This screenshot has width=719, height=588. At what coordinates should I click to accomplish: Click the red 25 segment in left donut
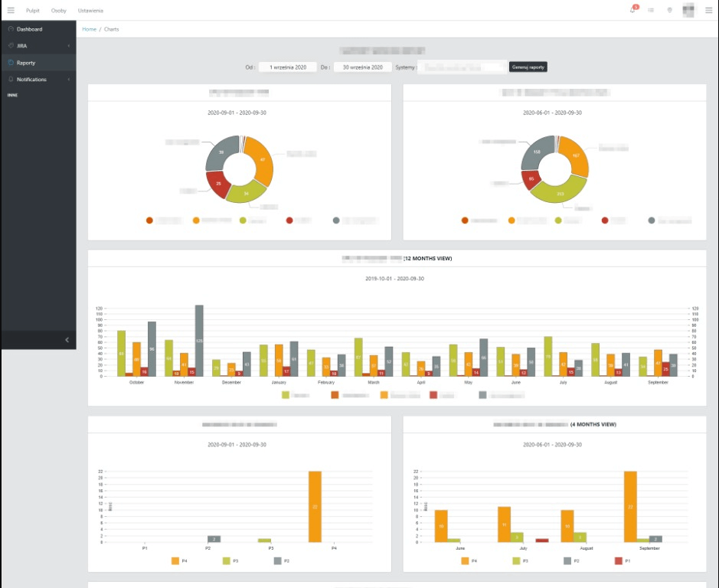click(x=218, y=184)
